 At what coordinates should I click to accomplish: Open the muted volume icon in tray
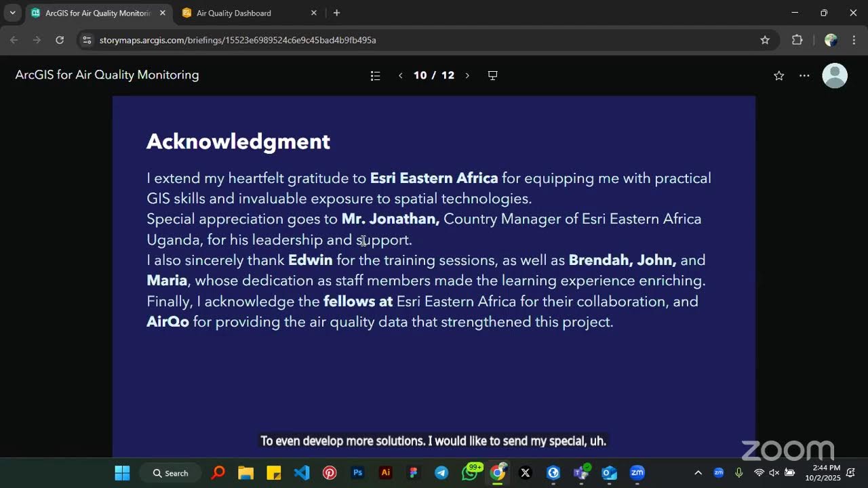774,473
